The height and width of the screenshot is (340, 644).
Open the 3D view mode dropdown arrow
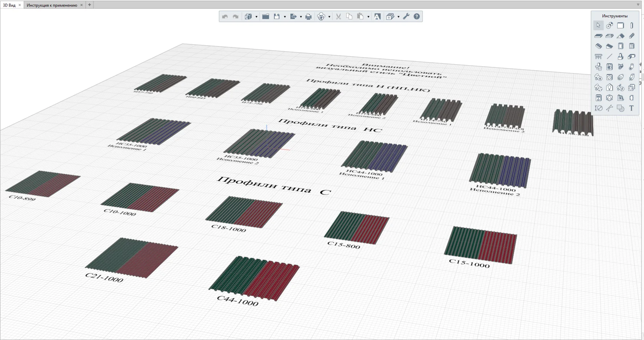click(x=256, y=17)
